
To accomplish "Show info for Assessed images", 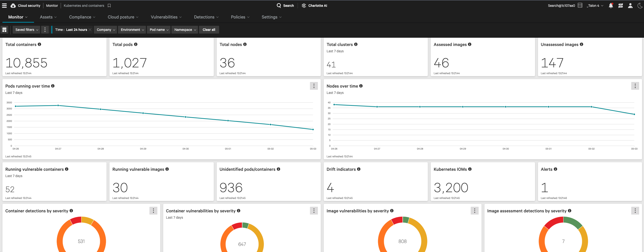I will [x=470, y=44].
